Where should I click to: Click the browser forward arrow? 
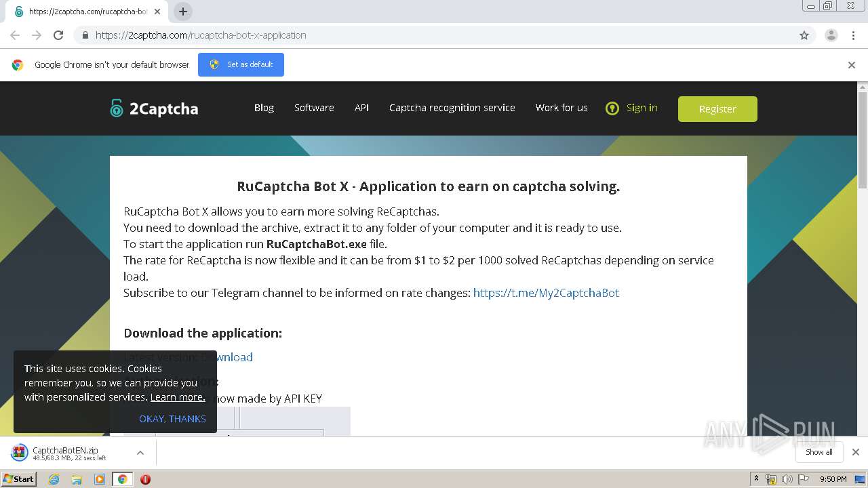pyautogui.click(x=37, y=35)
